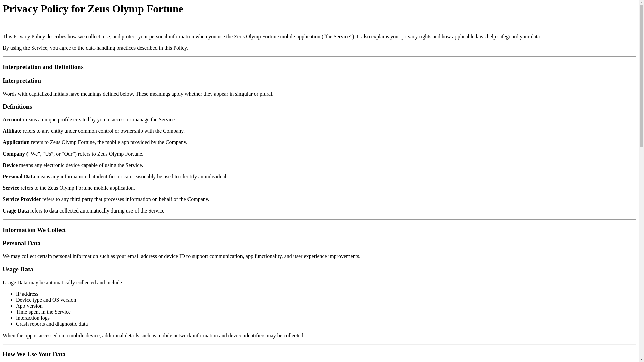Select the 'Interpretation' subheading

(x=22, y=81)
